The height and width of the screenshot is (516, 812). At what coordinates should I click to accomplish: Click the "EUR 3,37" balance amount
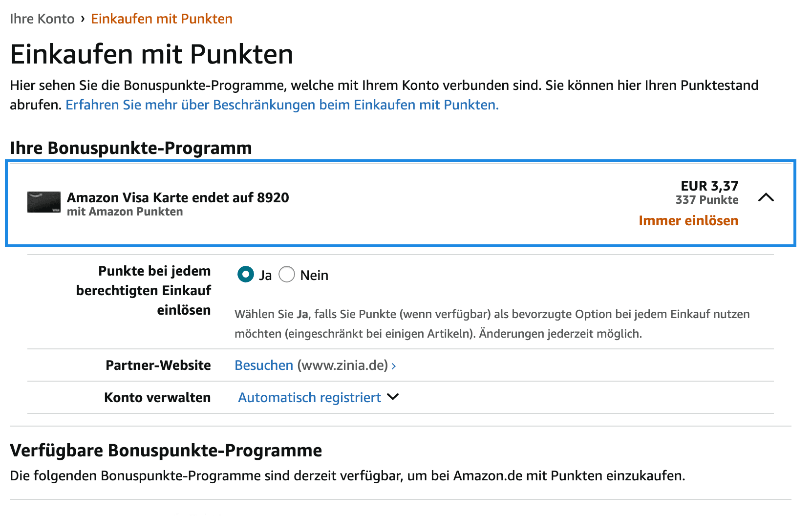[x=709, y=186]
